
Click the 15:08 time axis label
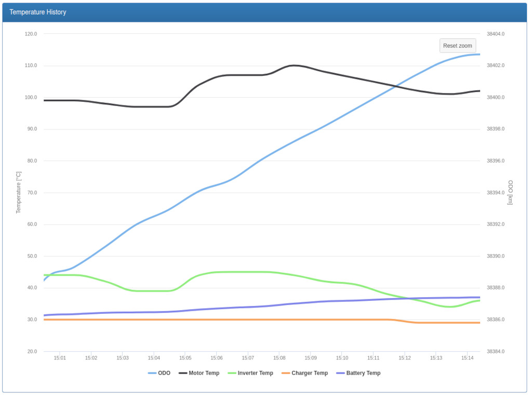pyautogui.click(x=279, y=358)
